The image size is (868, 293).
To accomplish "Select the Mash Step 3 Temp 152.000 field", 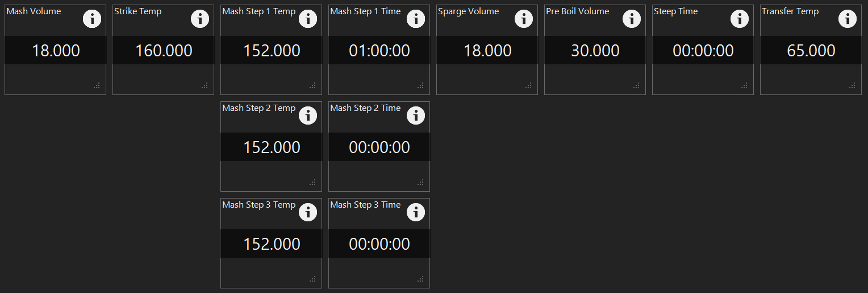I will pos(272,244).
